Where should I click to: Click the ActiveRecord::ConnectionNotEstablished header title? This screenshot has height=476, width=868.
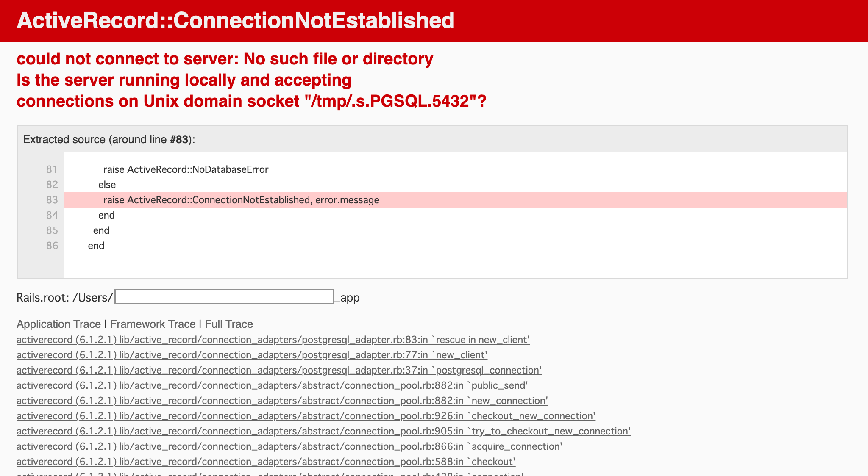[236, 20]
